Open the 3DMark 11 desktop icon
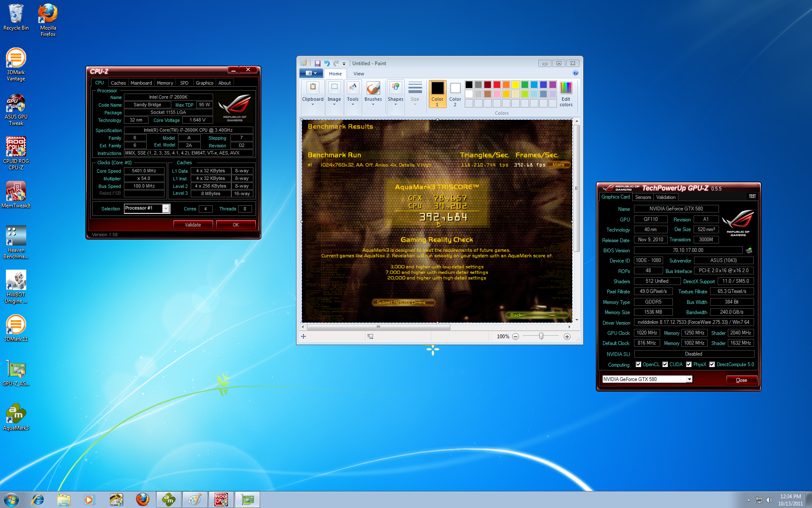Image resolution: width=812 pixels, height=508 pixels. pos(16,328)
